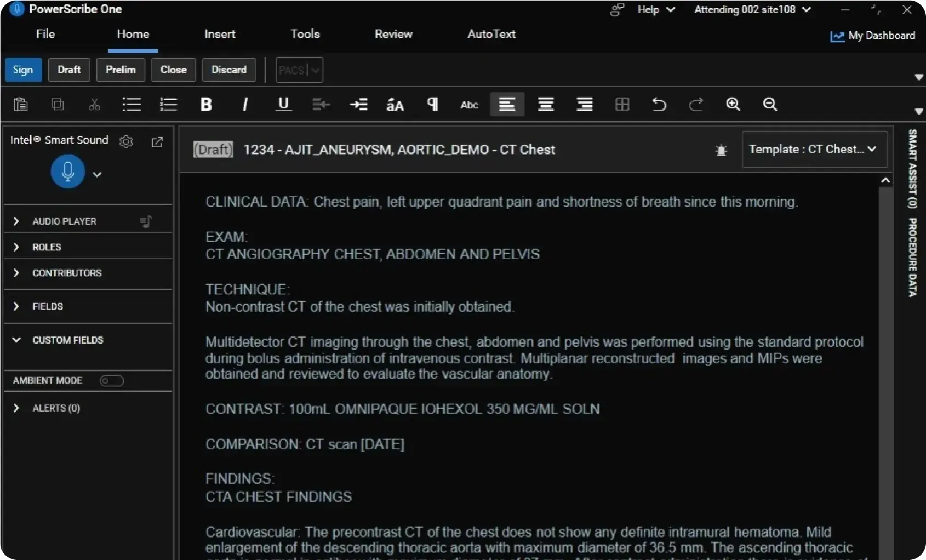Pop out the microphone panel
The height and width of the screenshot is (560, 926).
pyautogui.click(x=157, y=142)
